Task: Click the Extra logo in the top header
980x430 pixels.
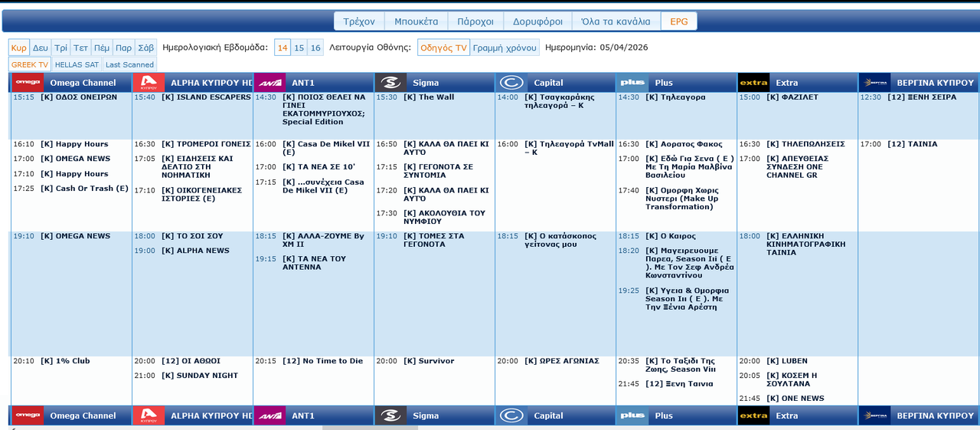Action: 754,82
